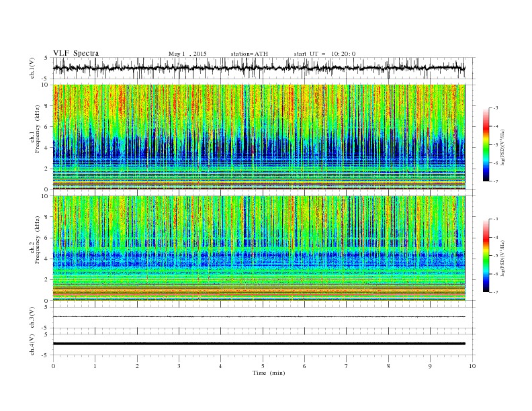The height and width of the screenshot is (411, 532).
Task: Click the "-7" tick on ch.2 colorbar
Action: [496, 292]
